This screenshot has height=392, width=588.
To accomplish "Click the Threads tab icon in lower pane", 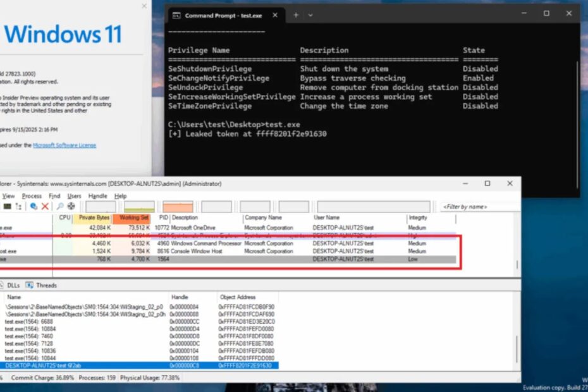I will click(29, 285).
